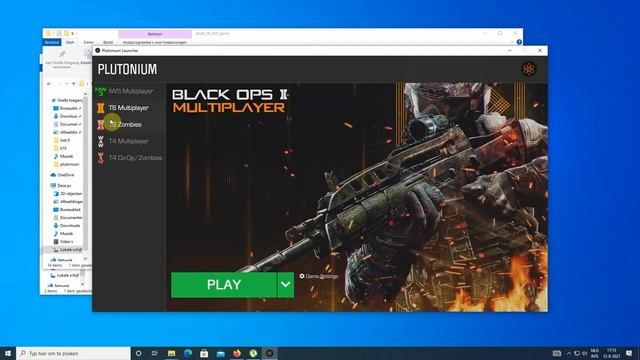Open OneDrive in navigation pane

click(62, 175)
